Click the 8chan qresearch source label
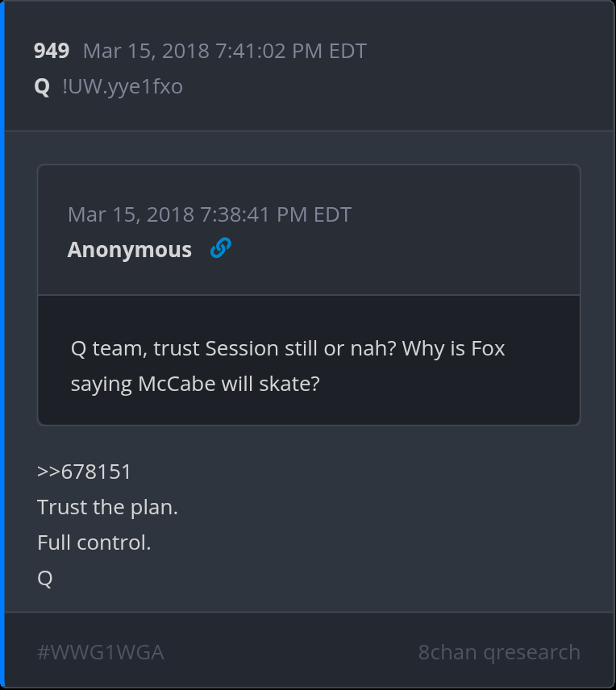 tap(499, 651)
